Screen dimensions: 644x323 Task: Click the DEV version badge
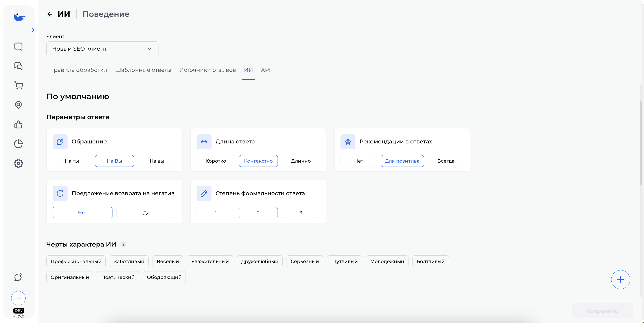click(18, 311)
